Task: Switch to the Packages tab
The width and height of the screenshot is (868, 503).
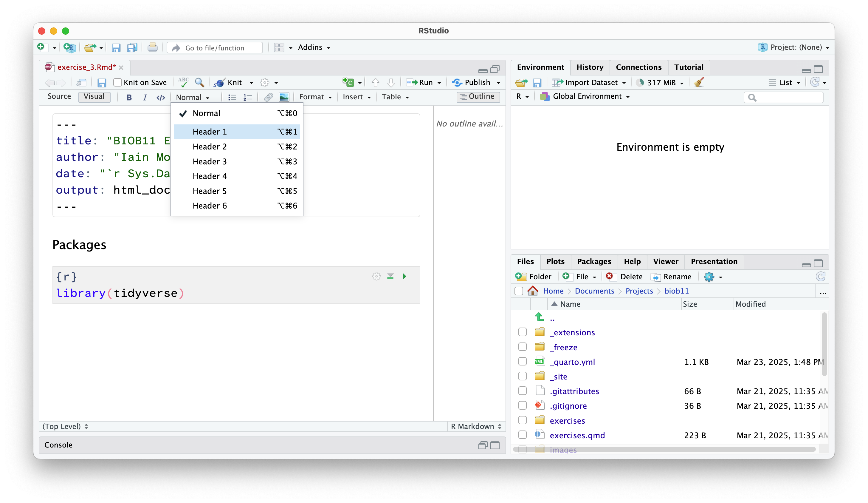Action: 594,262
